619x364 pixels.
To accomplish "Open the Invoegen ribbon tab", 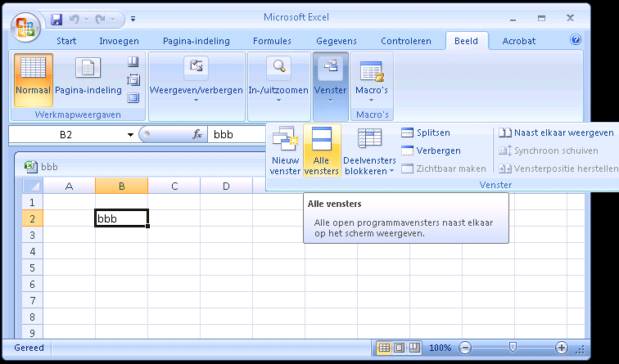I will 119,41.
